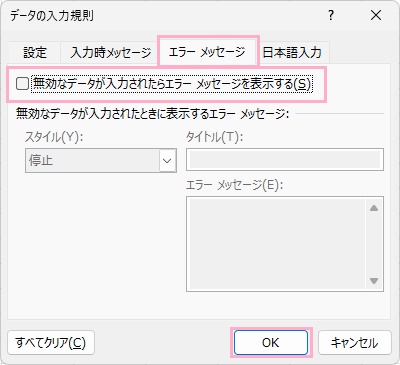Open the 入力時メッセージ tab
400x365 pixels.
coord(111,53)
